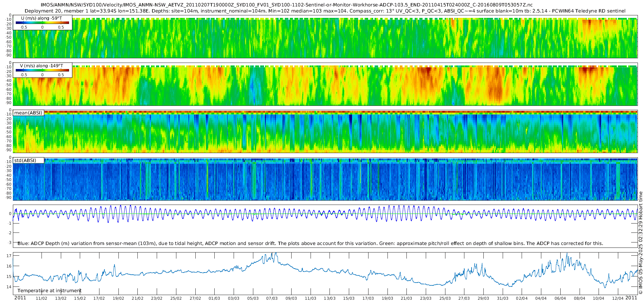Click the U velocity colorbar in the legend
The image size is (644, 304).
click(42, 23)
